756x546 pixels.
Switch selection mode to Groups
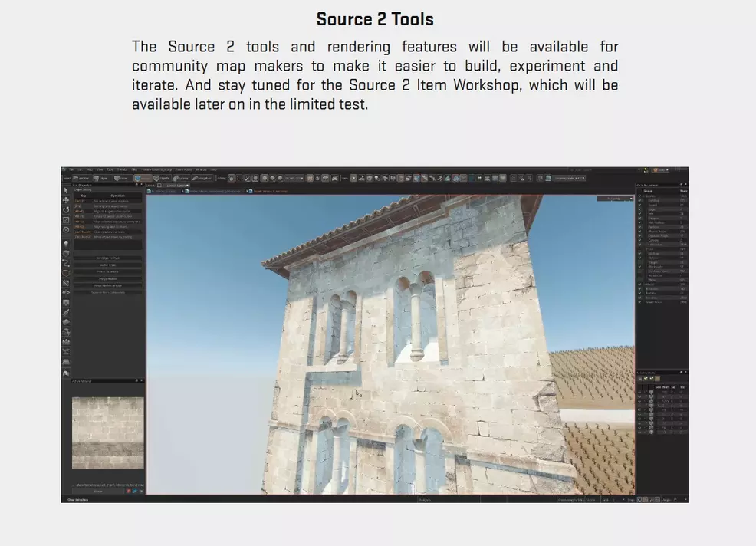pyautogui.click(x=181, y=179)
